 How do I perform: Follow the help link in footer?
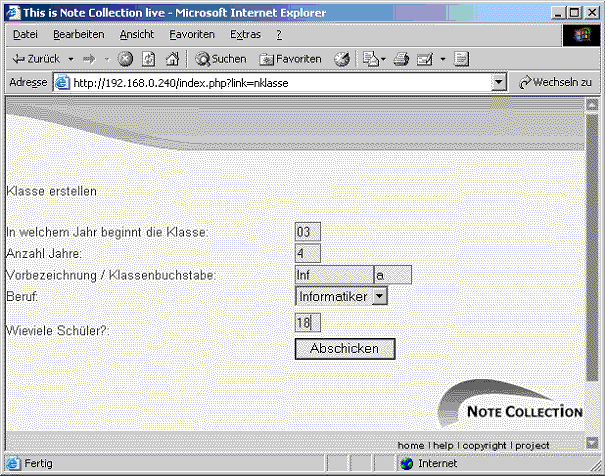point(442,445)
